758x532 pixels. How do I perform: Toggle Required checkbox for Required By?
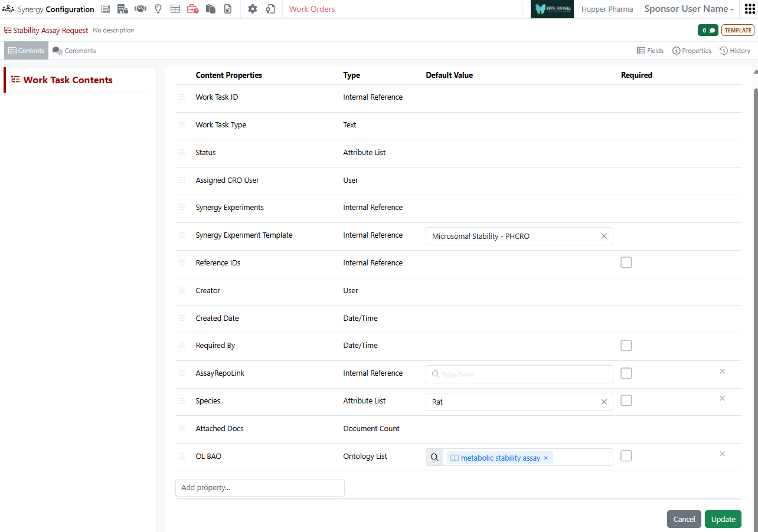[x=626, y=346]
